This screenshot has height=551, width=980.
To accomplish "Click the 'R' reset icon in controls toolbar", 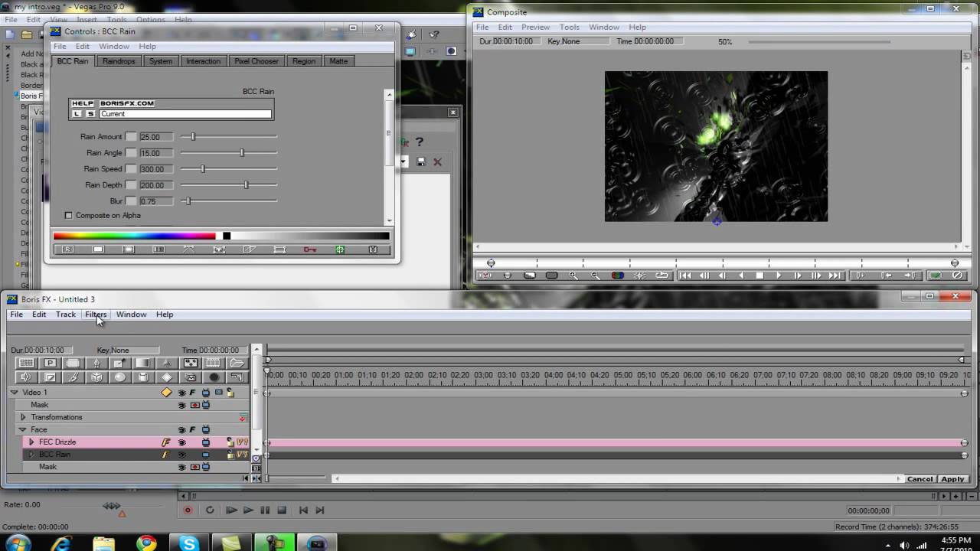I will pyautogui.click(x=67, y=249).
